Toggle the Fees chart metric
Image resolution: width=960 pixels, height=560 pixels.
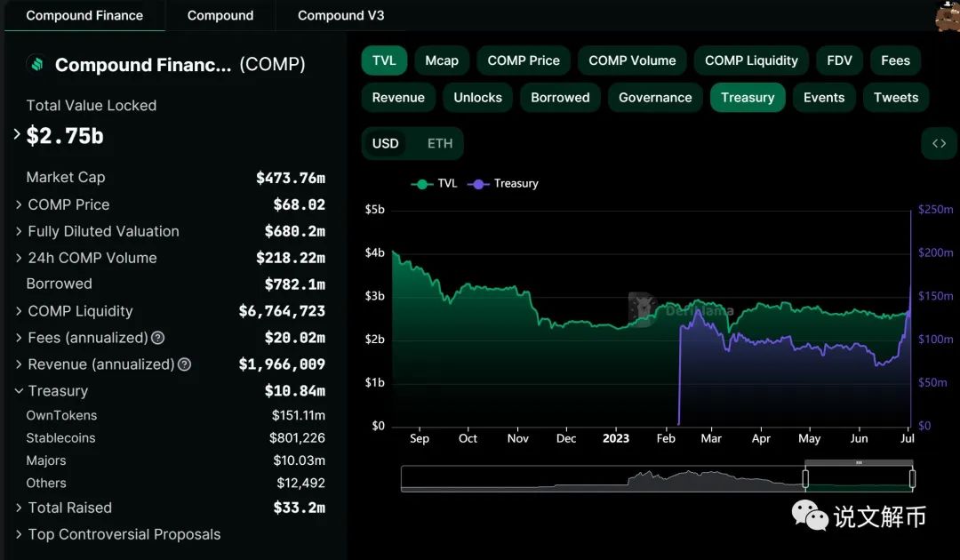896,60
